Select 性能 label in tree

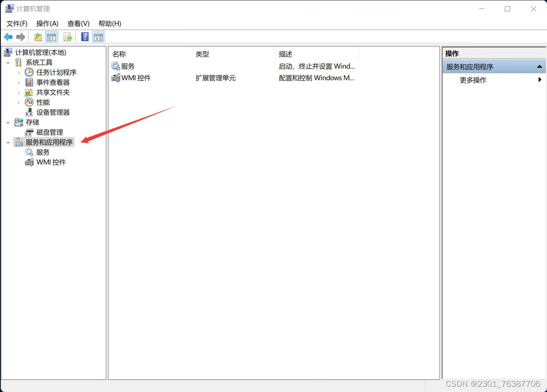pyautogui.click(x=43, y=102)
